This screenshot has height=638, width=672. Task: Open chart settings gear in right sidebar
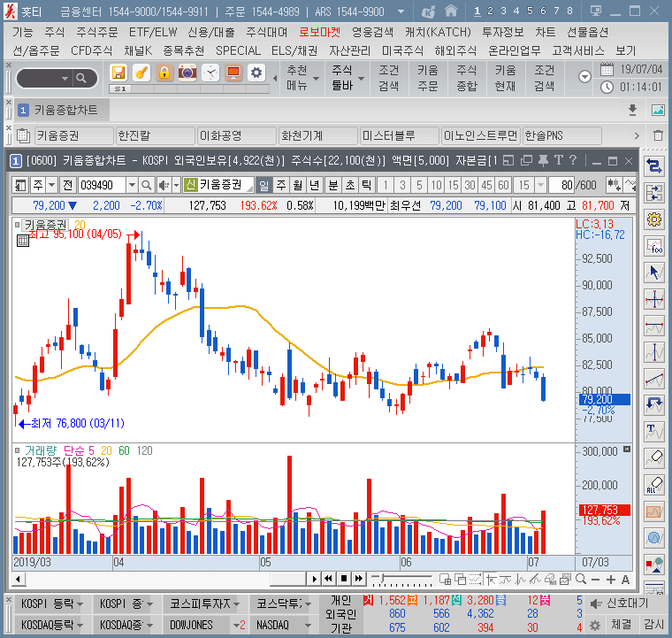click(654, 219)
